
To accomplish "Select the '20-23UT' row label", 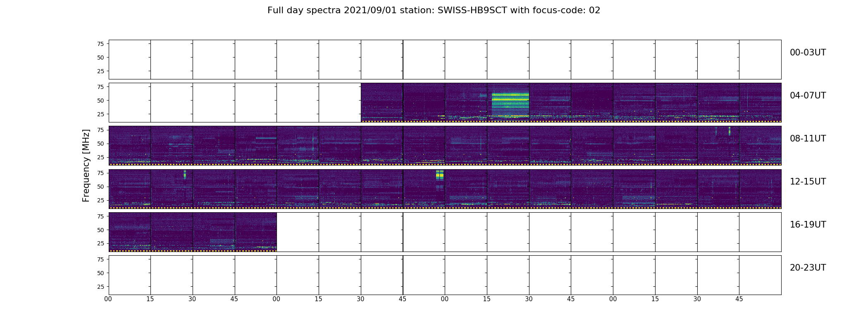I will pyautogui.click(x=808, y=268).
